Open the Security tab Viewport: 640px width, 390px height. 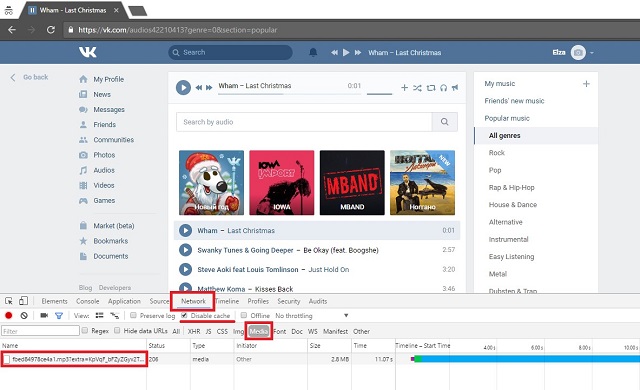click(x=289, y=301)
